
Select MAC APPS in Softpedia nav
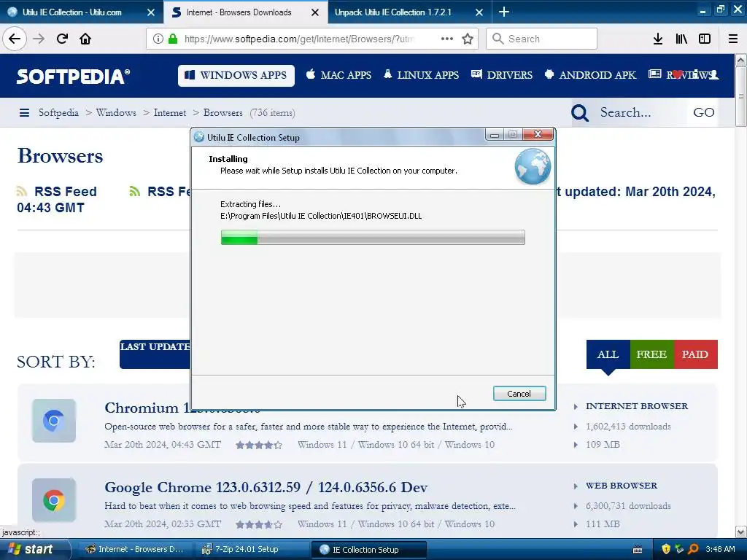338,75
